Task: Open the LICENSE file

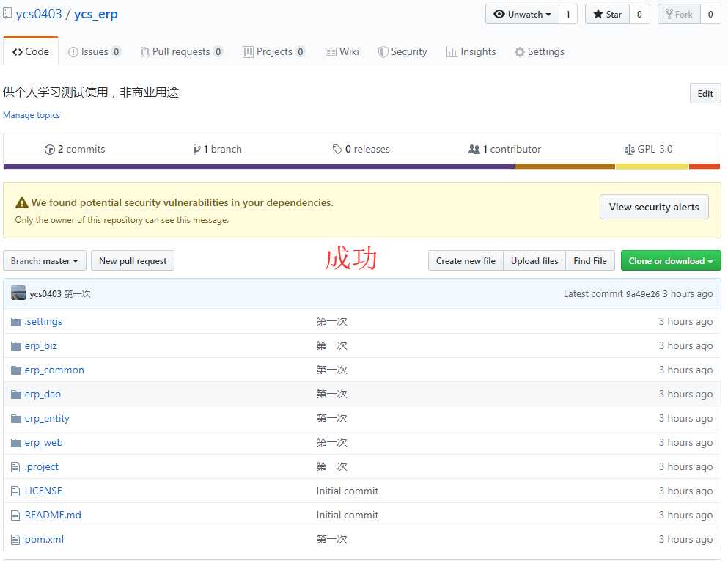Action: (43, 491)
